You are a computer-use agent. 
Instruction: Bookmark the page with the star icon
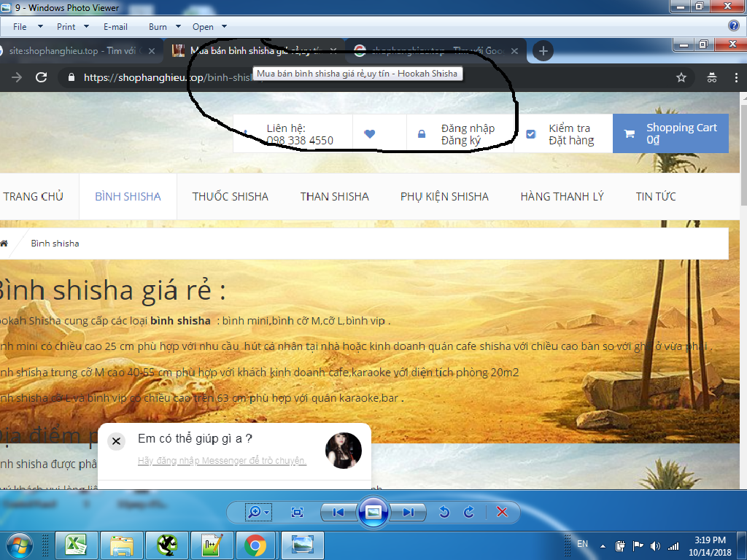pyautogui.click(x=681, y=77)
